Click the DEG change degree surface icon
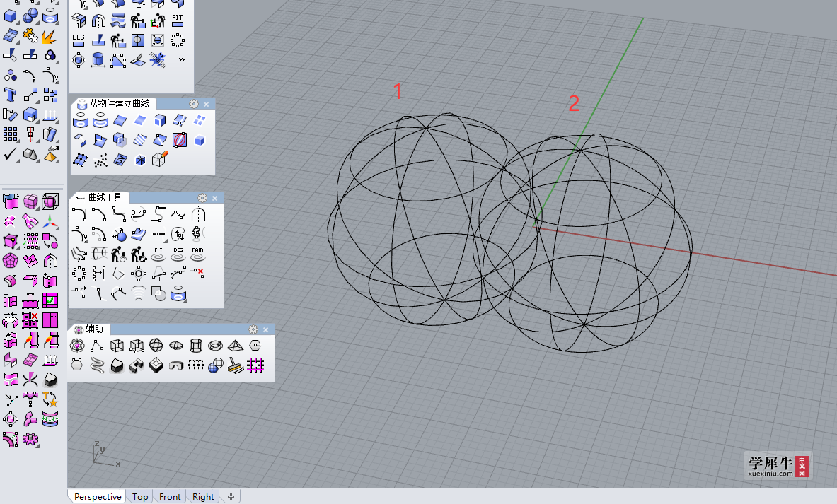Image resolution: width=837 pixels, height=504 pixels. coord(79,40)
